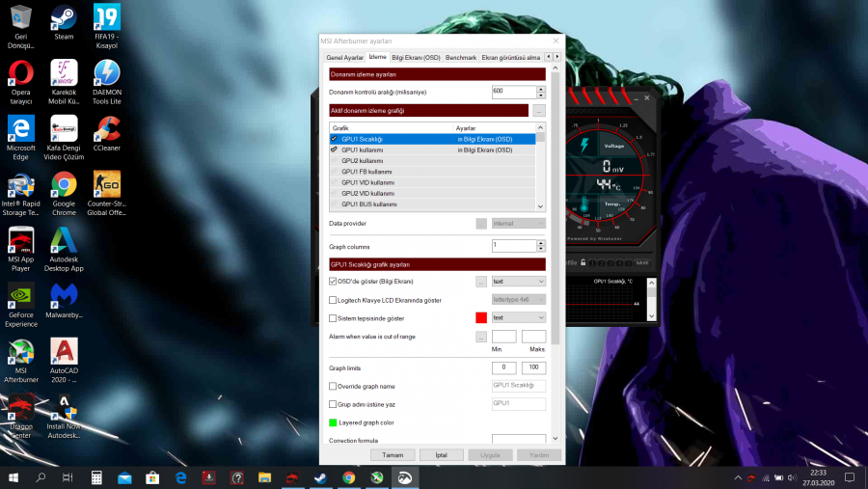Open File Explorer from the taskbar
Image resolution: width=868 pixels, height=489 pixels.
[x=264, y=477]
